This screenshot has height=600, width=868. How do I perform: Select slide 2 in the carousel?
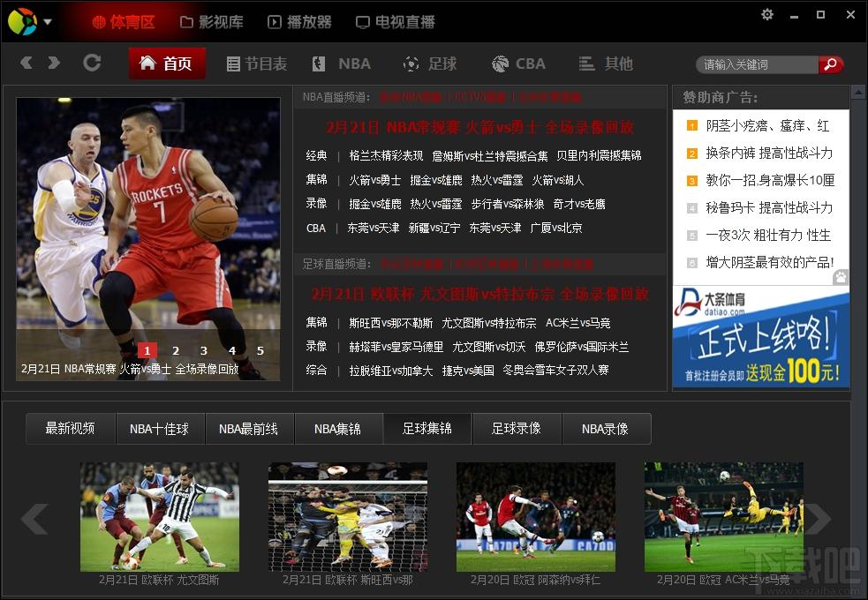tap(176, 350)
